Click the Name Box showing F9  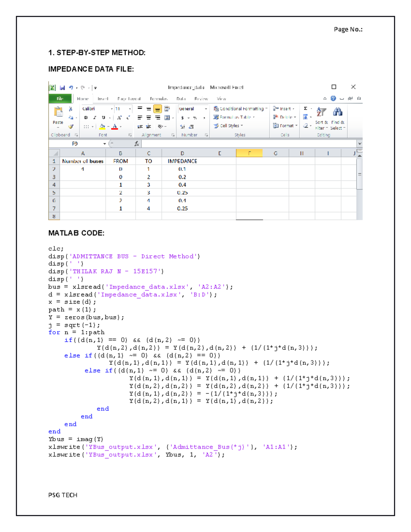[75, 143]
